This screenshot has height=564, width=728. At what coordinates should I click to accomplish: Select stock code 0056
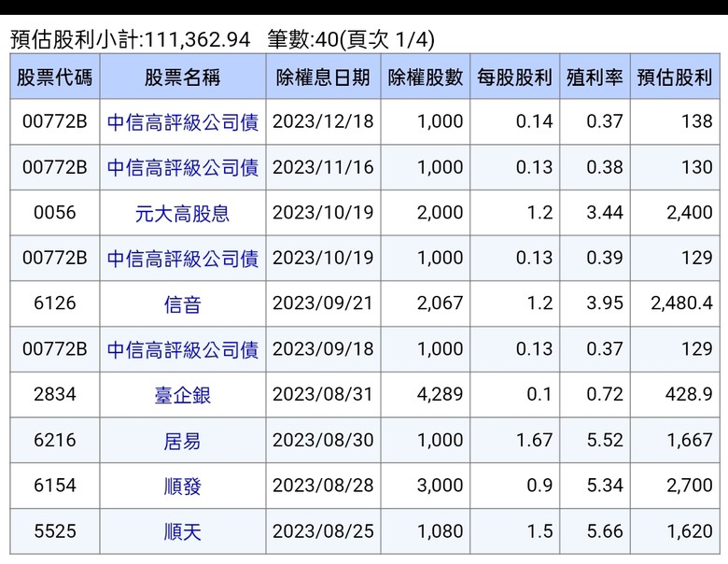[55, 212]
